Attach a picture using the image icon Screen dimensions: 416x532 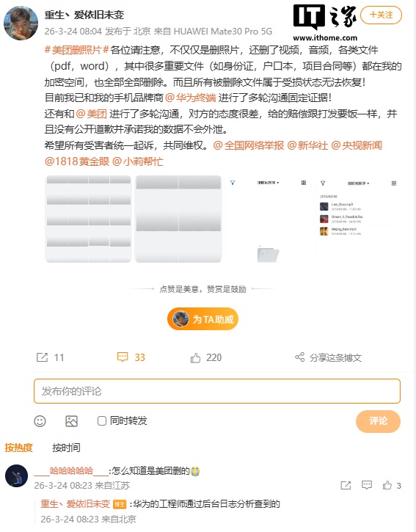point(71,421)
